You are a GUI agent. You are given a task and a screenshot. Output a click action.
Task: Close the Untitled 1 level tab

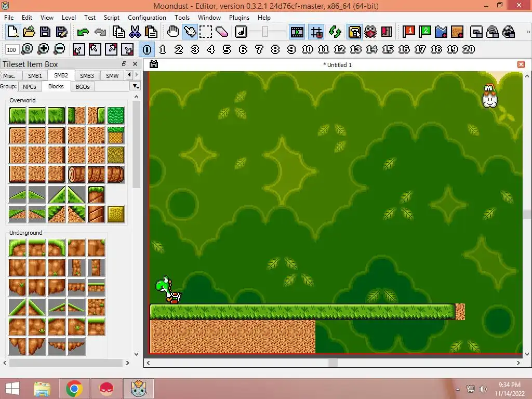(x=521, y=64)
